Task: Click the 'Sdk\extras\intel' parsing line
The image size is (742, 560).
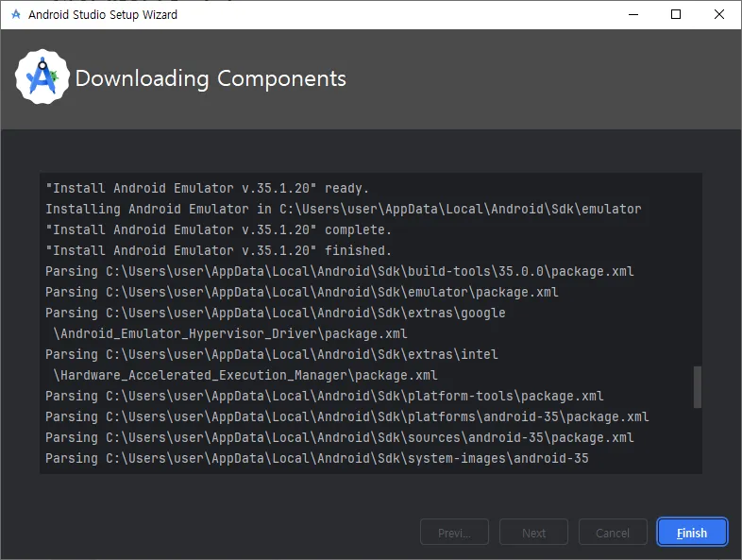Action: tap(271, 354)
